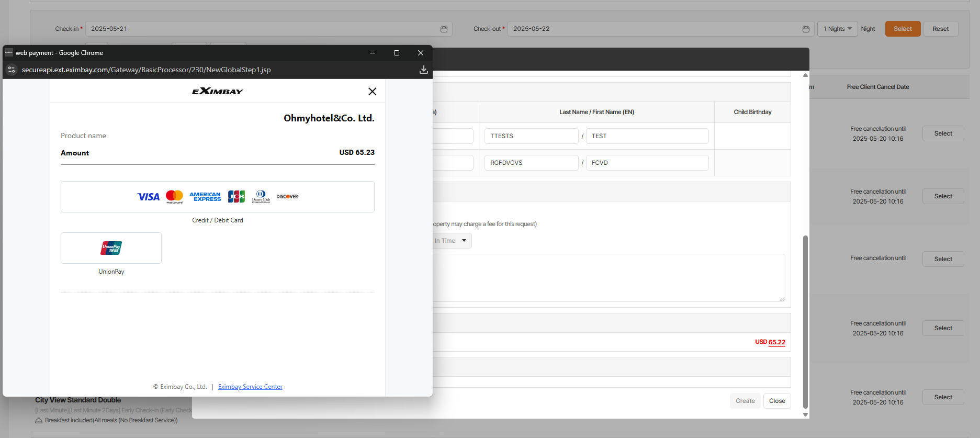Expand the 1 Nights dropdown

pos(838,29)
